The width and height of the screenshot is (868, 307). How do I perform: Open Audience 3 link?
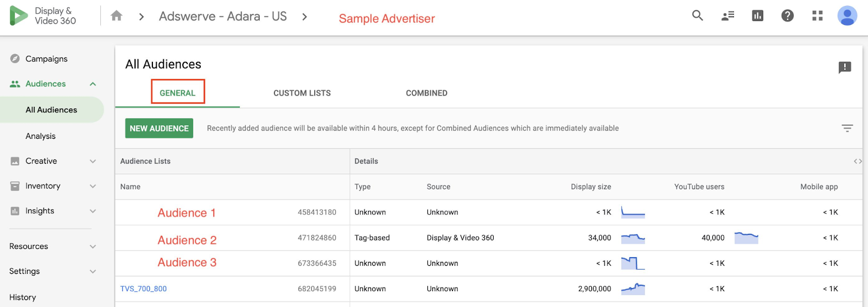pos(187,263)
